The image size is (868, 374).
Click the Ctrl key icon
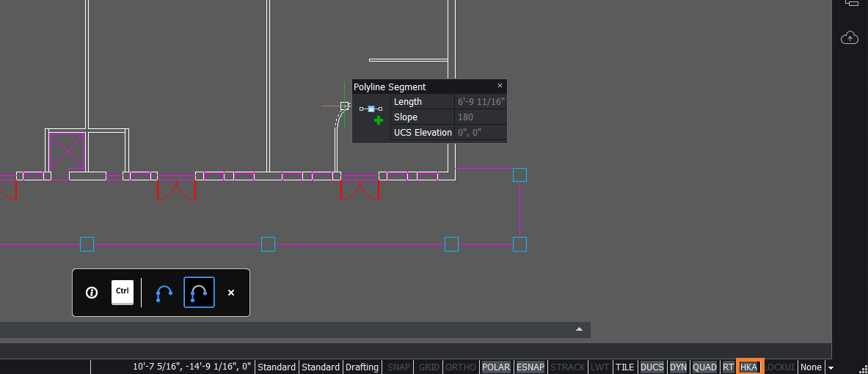pyautogui.click(x=123, y=292)
